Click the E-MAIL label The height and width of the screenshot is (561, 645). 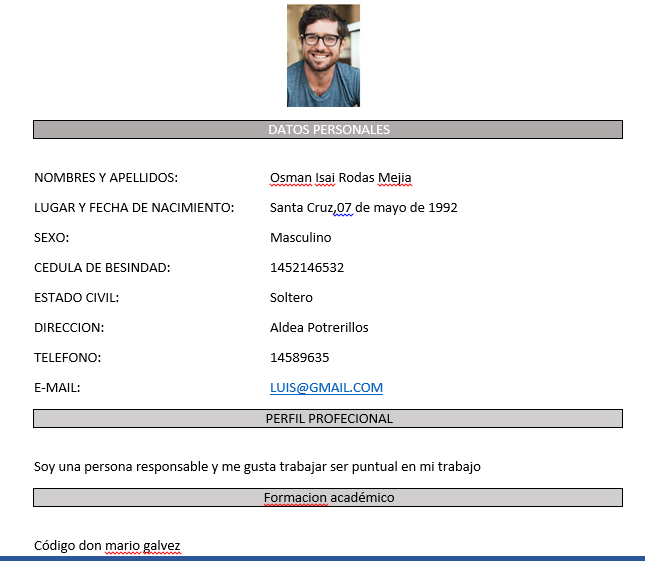pos(57,388)
